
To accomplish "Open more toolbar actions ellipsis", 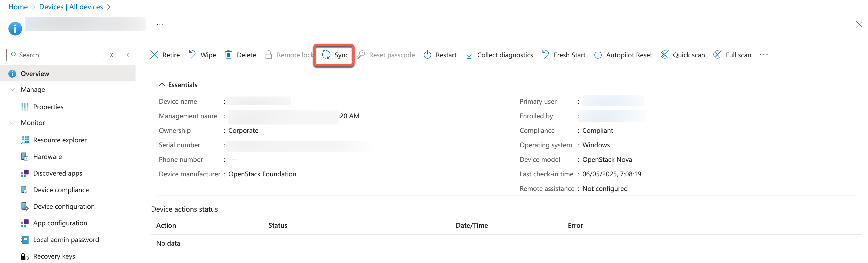I will pyautogui.click(x=764, y=55).
